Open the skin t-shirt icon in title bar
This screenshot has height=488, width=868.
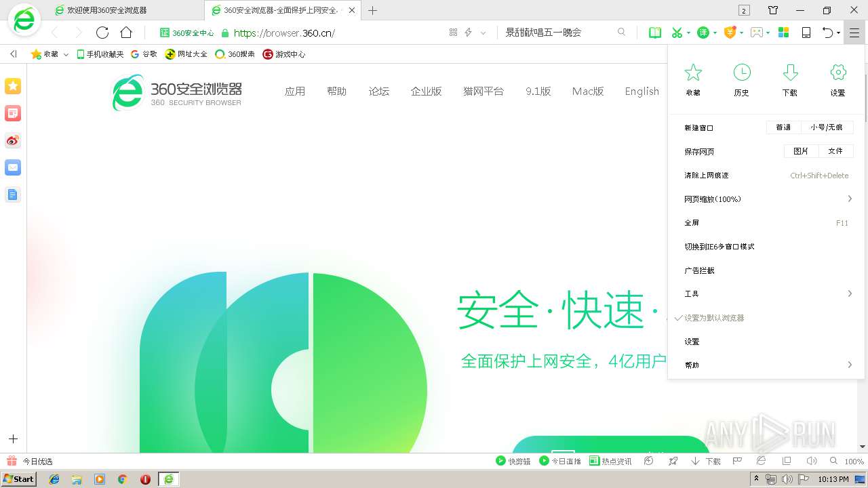point(773,10)
